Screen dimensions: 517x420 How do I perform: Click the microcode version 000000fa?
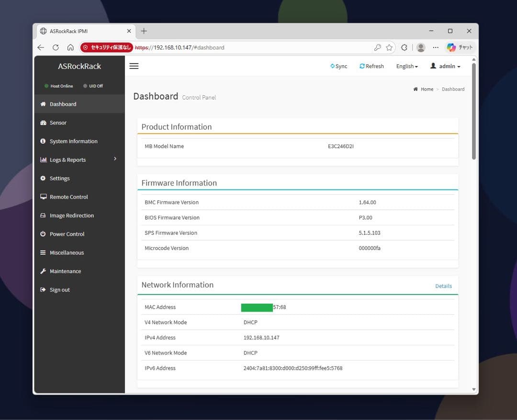coord(370,248)
